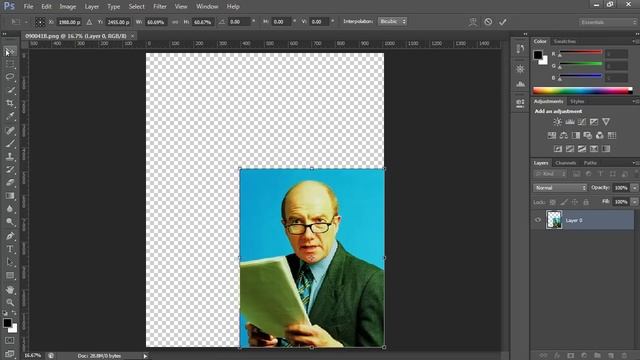Click the Quick Mask mode icon
Image resolution: width=640 pixels, height=360 pixels.
[x=10, y=340]
